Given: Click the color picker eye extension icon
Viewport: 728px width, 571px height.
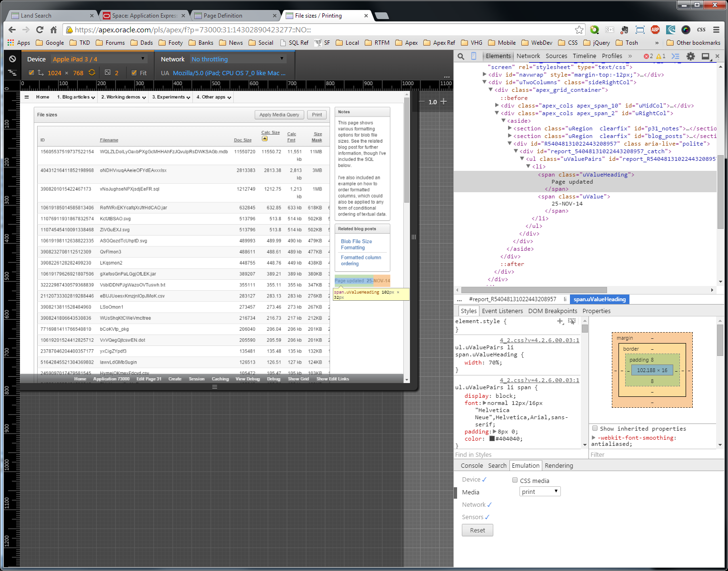Looking at the screenshot, I should point(686,30).
